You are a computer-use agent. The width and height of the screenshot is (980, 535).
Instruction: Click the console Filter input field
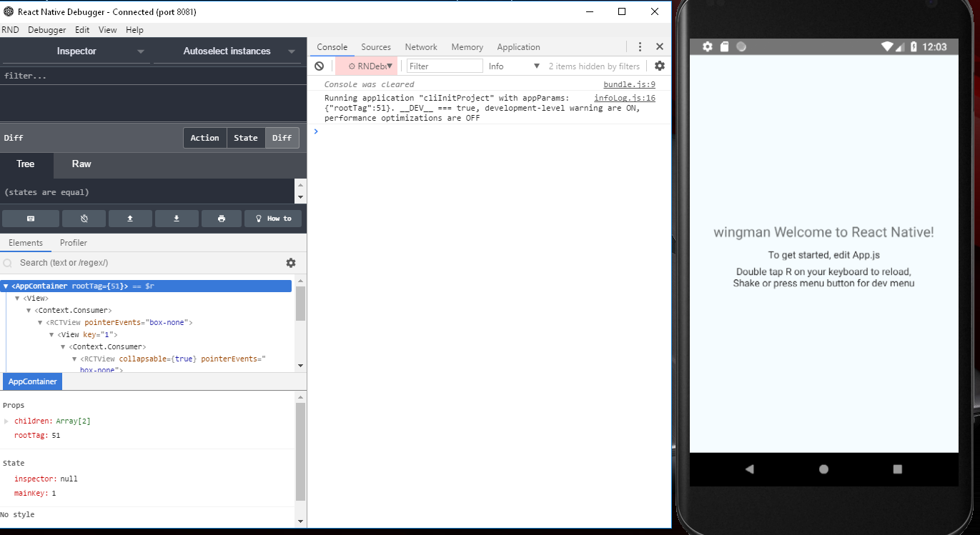point(444,66)
